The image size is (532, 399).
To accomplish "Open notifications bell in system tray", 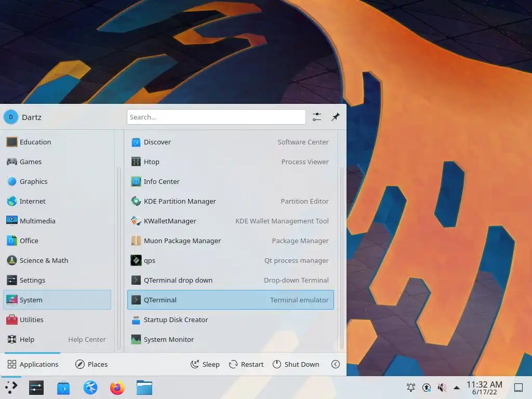I will click(x=411, y=388).
